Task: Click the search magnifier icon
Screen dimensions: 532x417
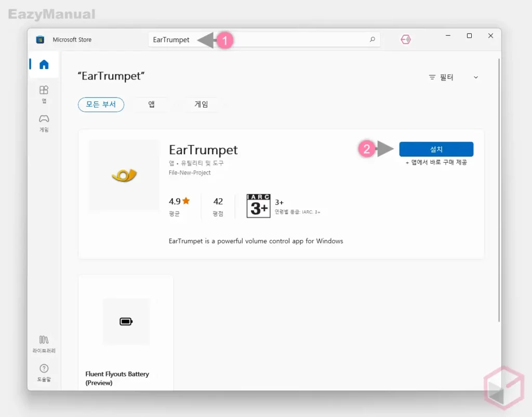Action: 372,39
